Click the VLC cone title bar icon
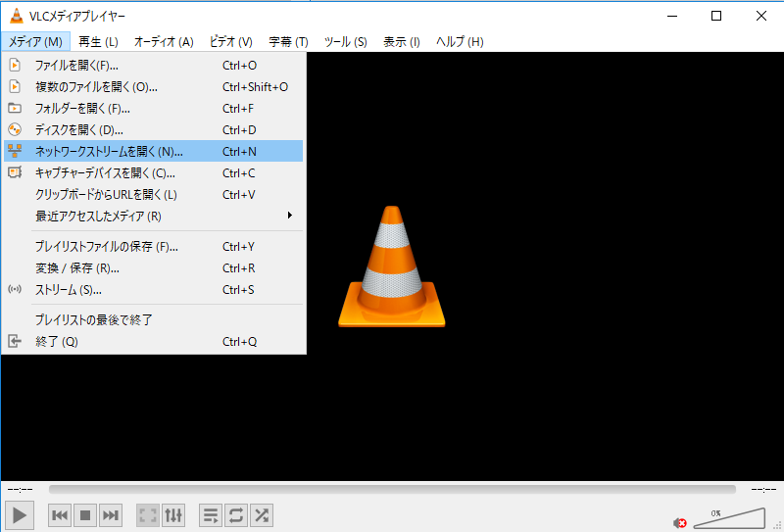784x532 pixels. tap(17, 16)
